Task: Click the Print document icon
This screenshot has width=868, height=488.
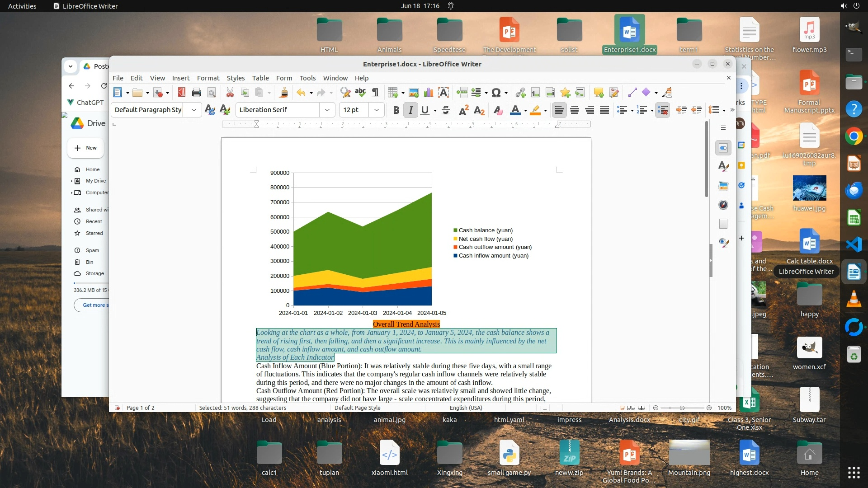Action: (196, 93)
